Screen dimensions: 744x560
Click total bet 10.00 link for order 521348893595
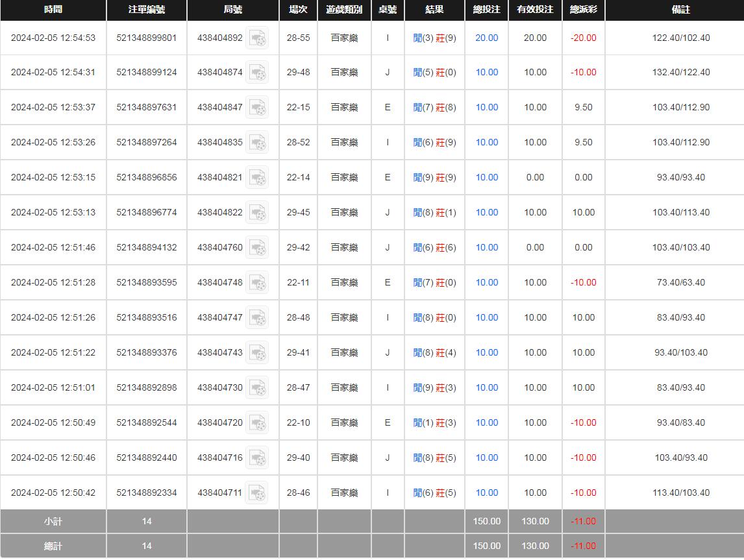(487, 283)
